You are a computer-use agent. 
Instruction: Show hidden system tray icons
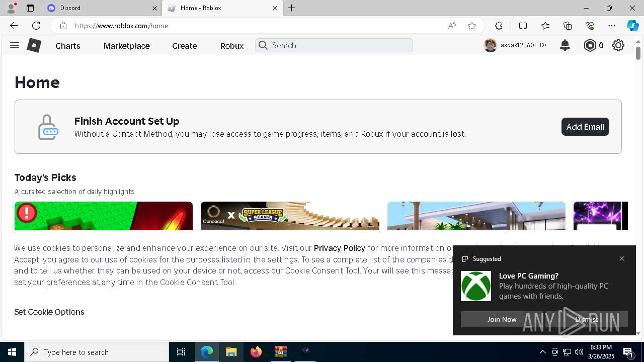coord(543,352)
